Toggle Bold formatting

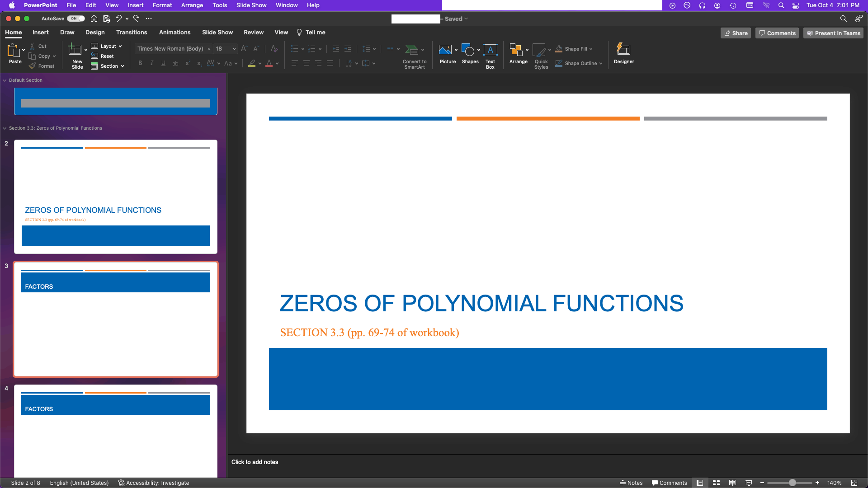point(140,63)
